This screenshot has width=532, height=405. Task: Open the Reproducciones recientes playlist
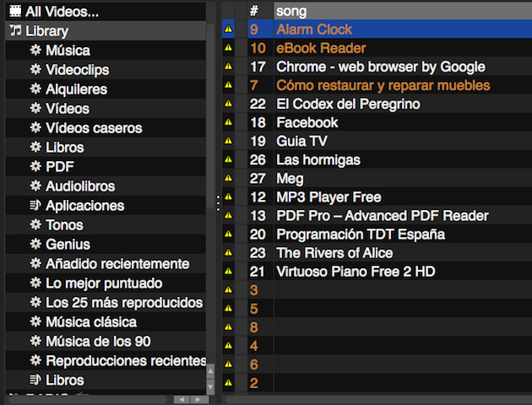click(x=106, y=360)
